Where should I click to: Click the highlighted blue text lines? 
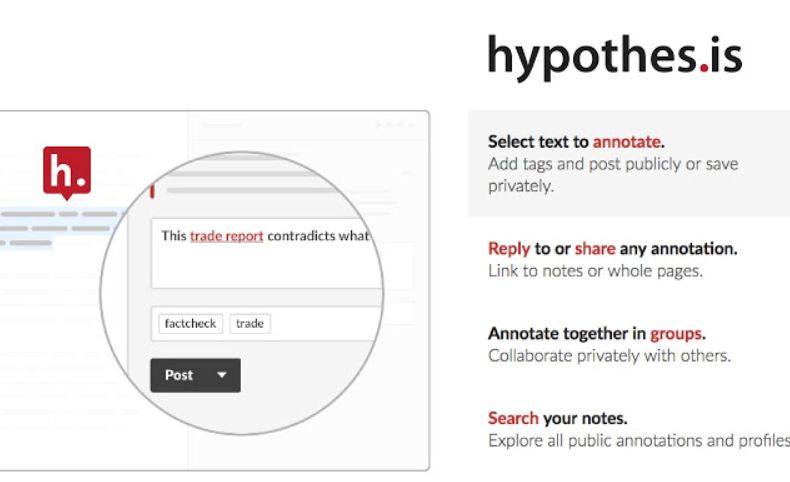click(59, 228)
